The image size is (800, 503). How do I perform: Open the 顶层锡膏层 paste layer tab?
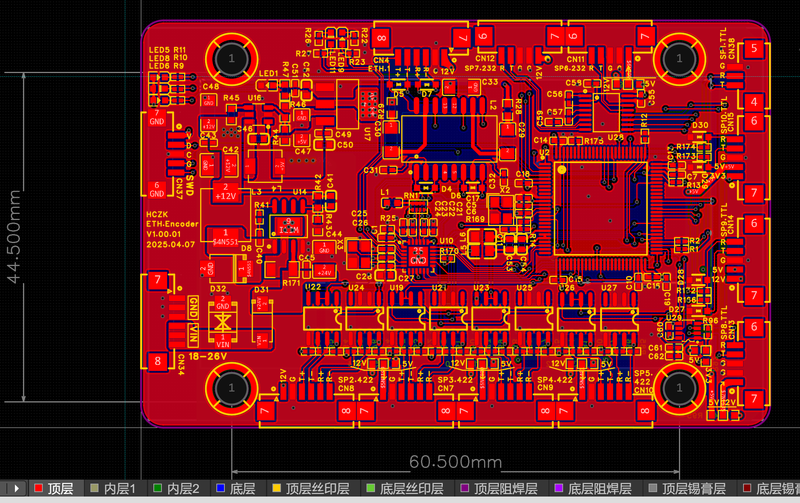point(687,488)
